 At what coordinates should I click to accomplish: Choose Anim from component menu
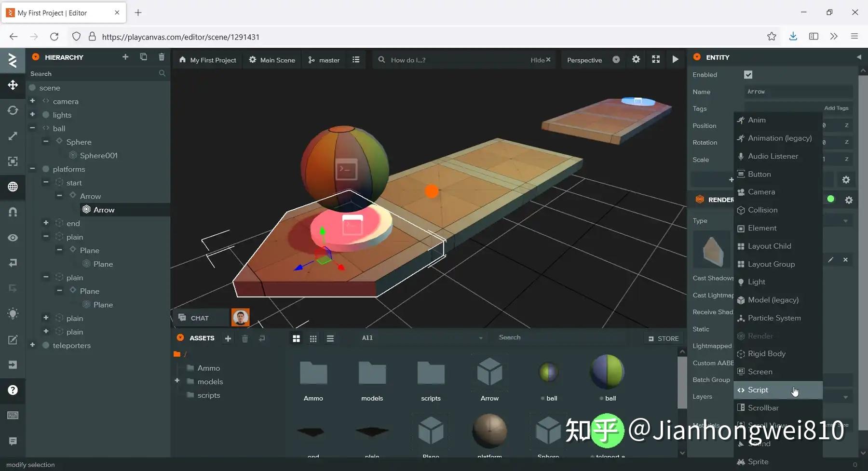tap(778, 120)
